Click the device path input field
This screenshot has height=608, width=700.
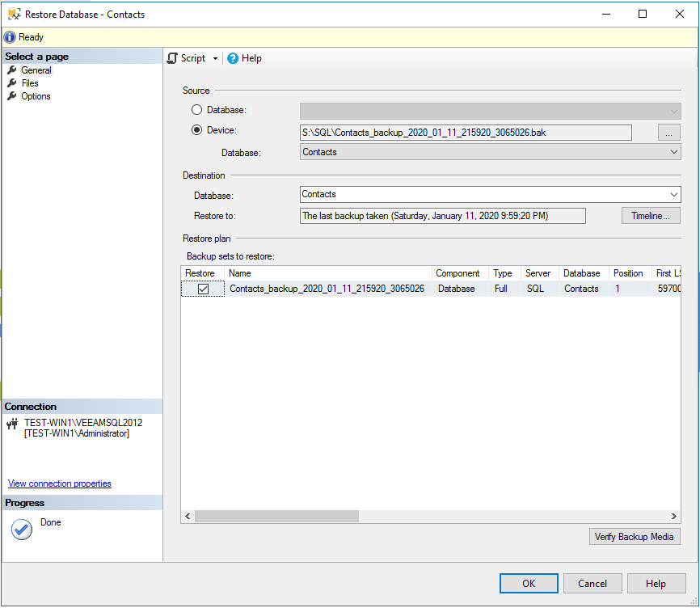(x=466, y=133)
